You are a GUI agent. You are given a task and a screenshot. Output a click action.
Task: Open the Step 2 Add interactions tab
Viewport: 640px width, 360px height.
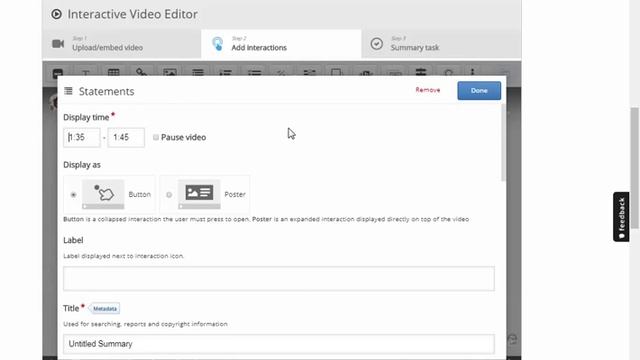click(281, 44)
